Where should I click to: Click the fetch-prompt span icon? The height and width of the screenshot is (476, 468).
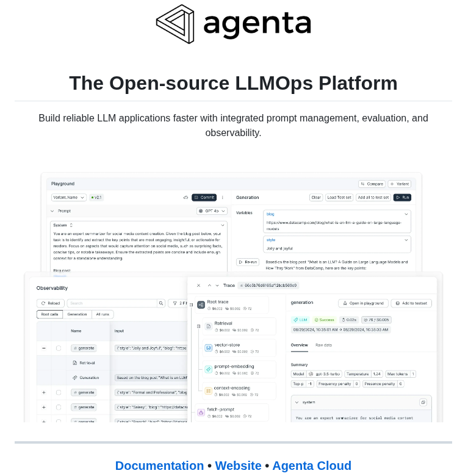(201, 413)
